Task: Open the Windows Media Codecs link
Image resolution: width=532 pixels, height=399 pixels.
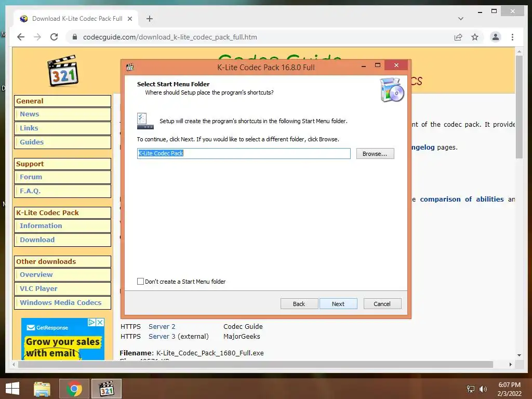Action: (x=60, y=303)
